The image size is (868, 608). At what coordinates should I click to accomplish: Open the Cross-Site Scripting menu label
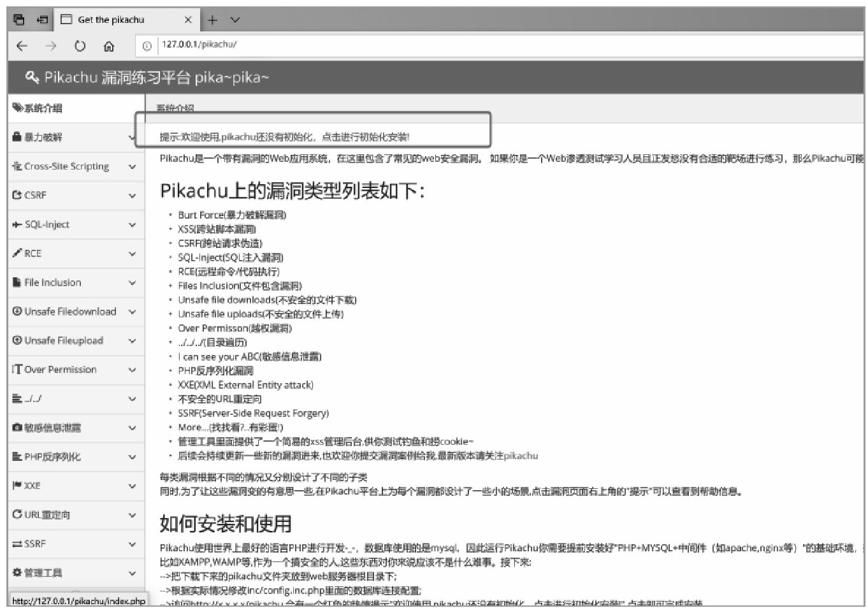tap(67, 166)
